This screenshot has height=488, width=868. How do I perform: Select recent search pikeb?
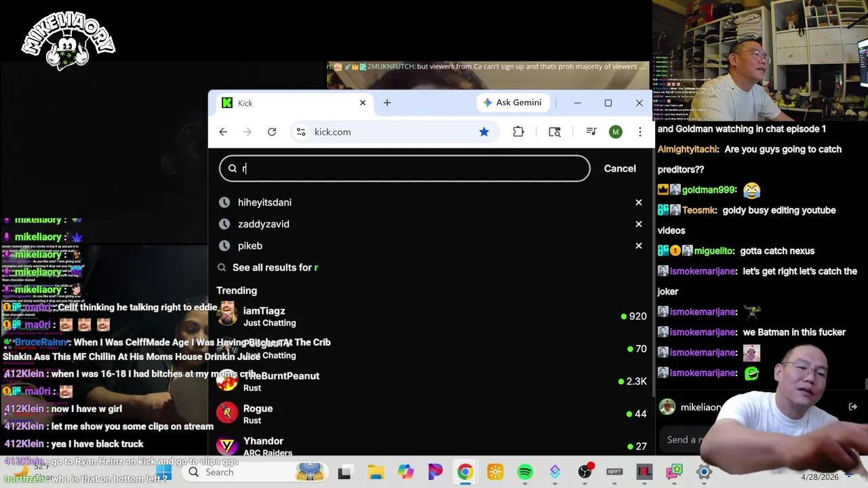[250, 246]
